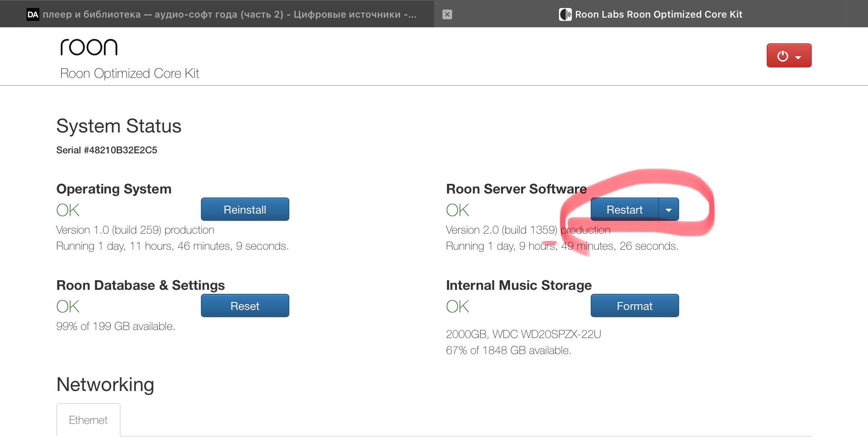Screen dimensions: 868x448
Task: Select the Roon Labs Roon Optimized Core Kit tab
Action: click(x=651, y=14)
